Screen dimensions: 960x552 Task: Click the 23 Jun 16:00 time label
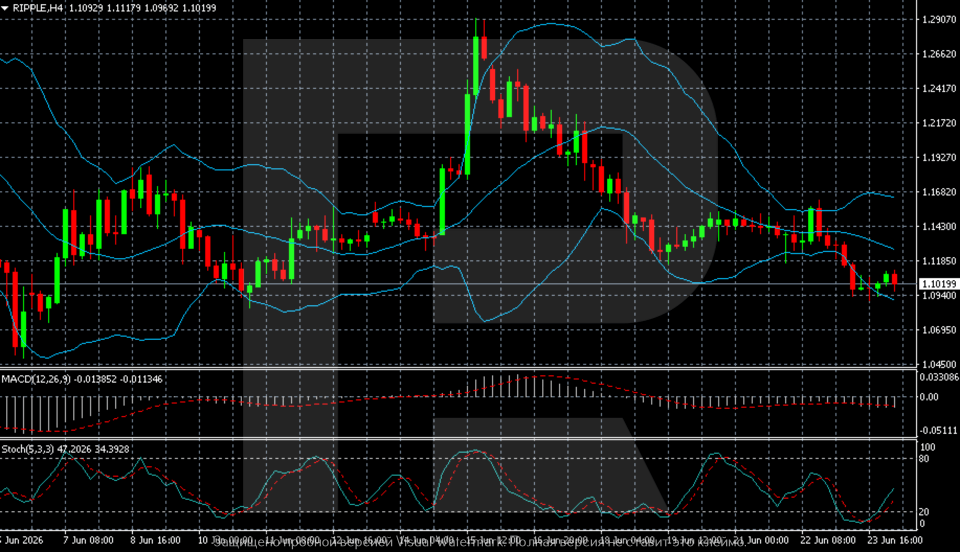895,540
